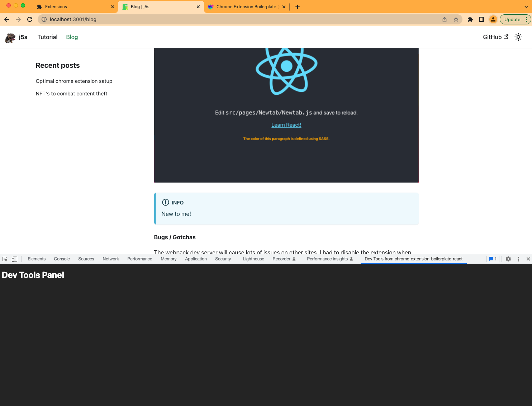Click the React logo image
Image resolution: width=532 pixels, height=406 pixels.
click(x=286, y=71)
